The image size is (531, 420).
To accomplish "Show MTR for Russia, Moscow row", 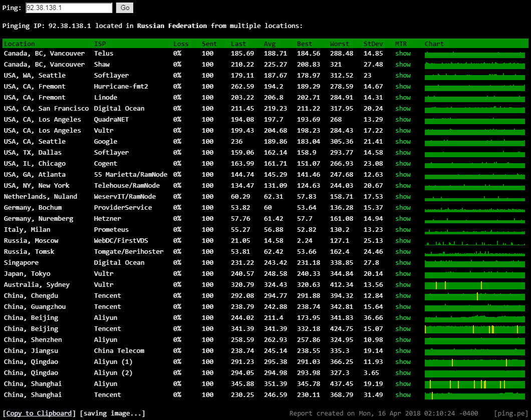I will (x=403, y=241).
